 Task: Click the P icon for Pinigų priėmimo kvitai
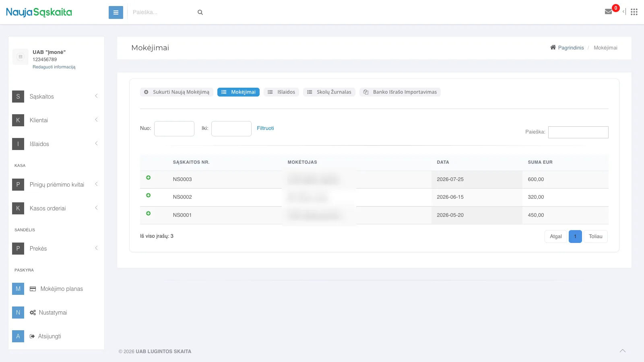18,185
